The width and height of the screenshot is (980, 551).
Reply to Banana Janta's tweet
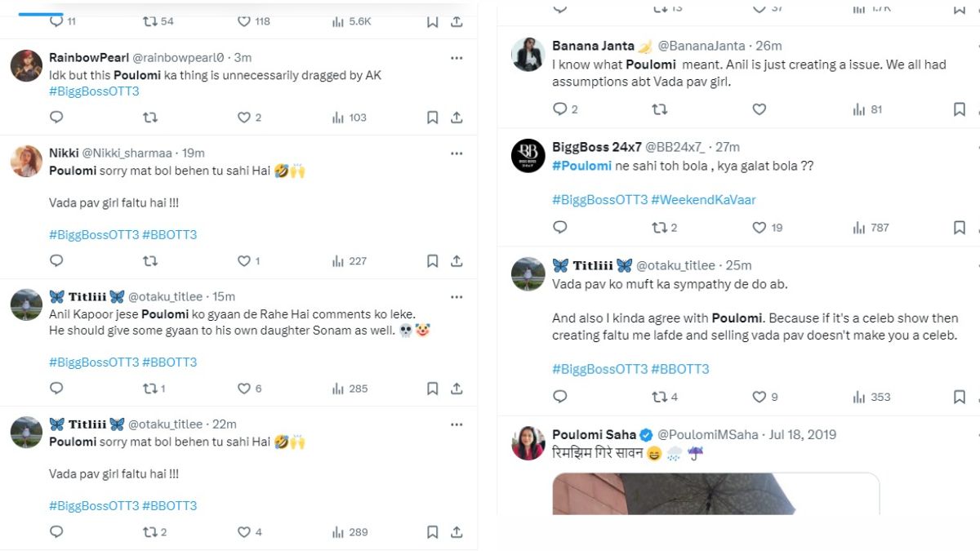(559, 109)
